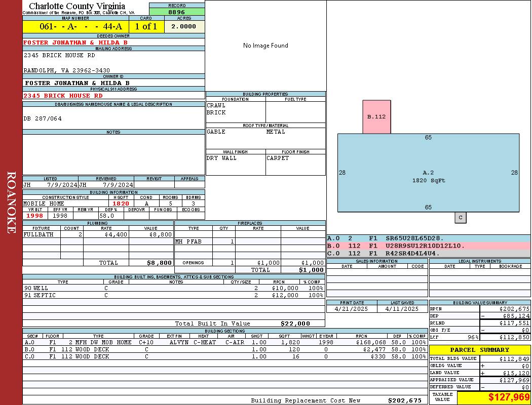Click the listed date JH 7/9/2024
532x405 pixels.
point(50,185)
